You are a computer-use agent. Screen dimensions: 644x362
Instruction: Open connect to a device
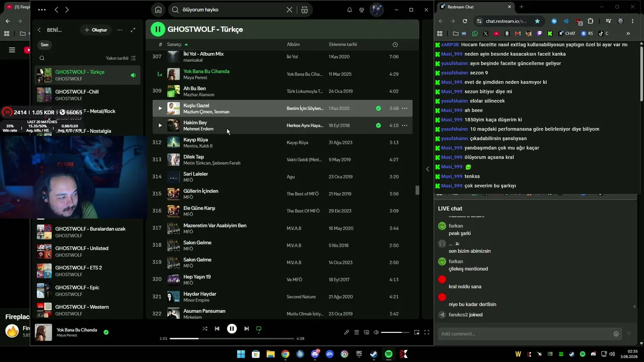tap(366, 332)
